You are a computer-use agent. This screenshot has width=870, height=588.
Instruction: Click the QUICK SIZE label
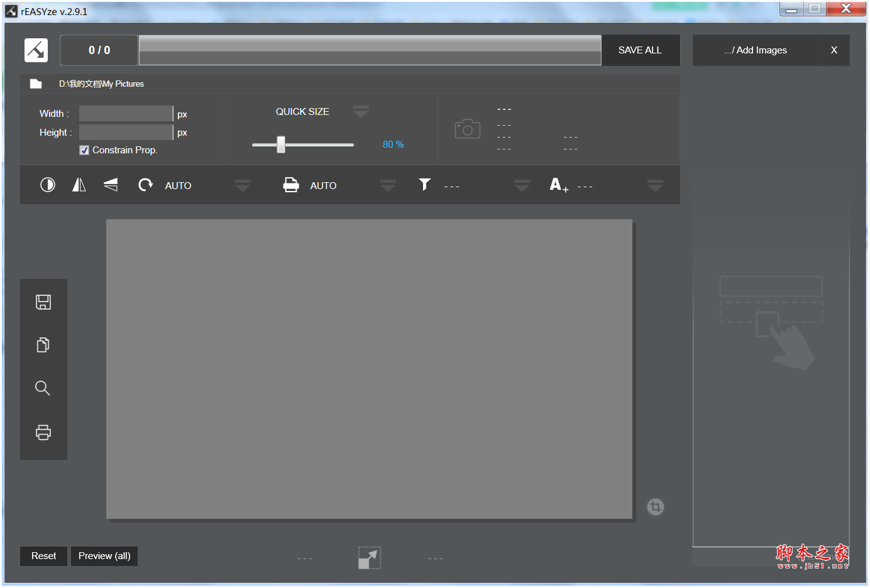[302, 112]
